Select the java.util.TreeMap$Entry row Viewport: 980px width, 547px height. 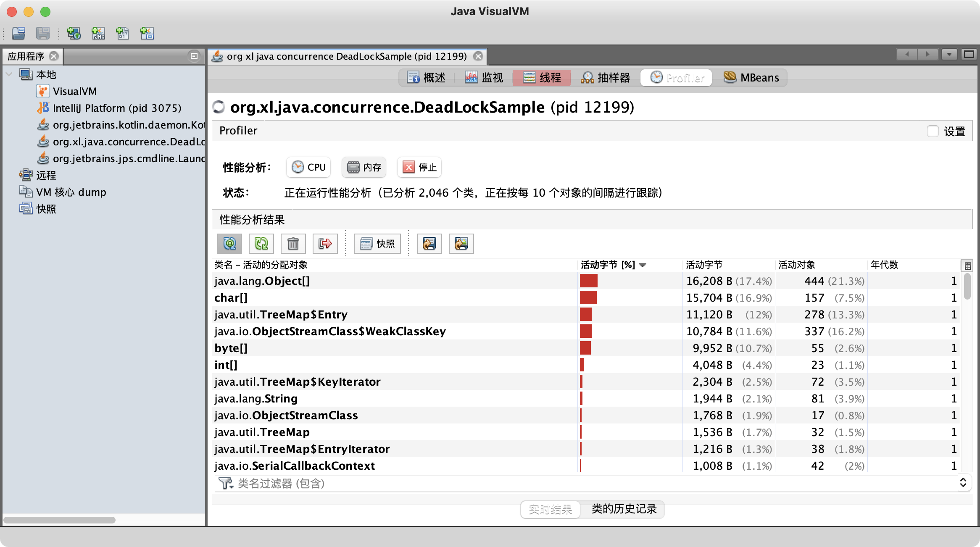point(586,314)
